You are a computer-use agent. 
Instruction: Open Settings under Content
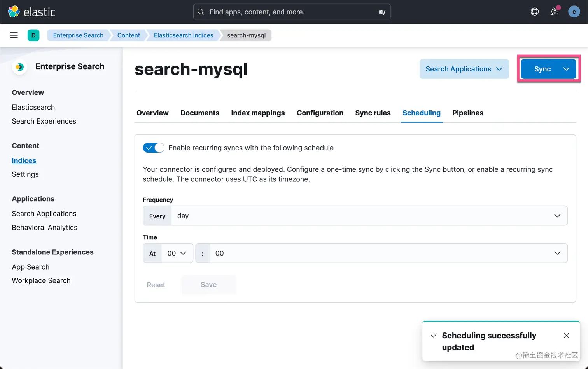point(25,174)
